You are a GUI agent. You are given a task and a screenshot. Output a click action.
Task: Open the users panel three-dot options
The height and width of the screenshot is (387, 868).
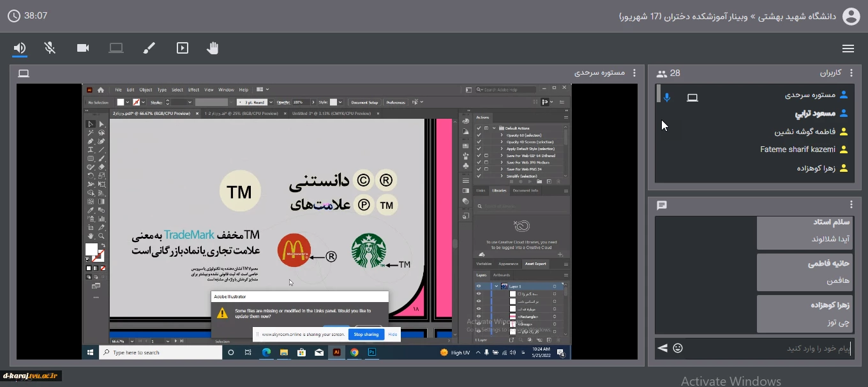851,73
